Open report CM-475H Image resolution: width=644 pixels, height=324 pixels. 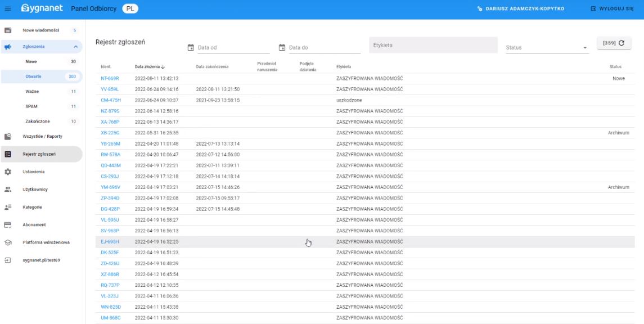(x=111, y=100)
